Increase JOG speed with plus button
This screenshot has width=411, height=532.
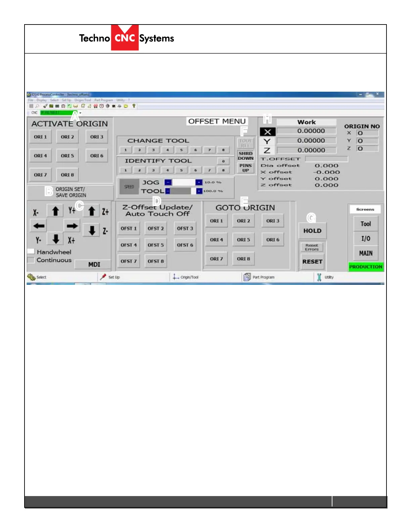tap(199, 182)
